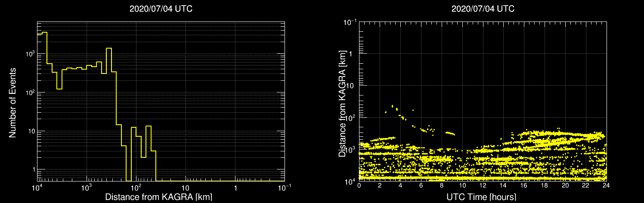Image resolution: width=644 pixels, height=203 pixels.
Task: Click the 10^3 tick on the histogram x-axis
Action: tap(87, 188)
